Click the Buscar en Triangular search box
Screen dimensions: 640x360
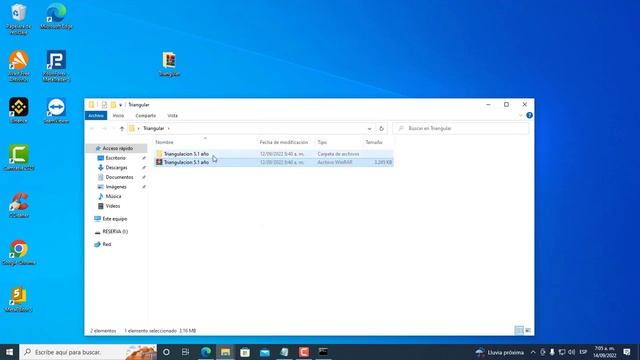click(x=461, y=128)
